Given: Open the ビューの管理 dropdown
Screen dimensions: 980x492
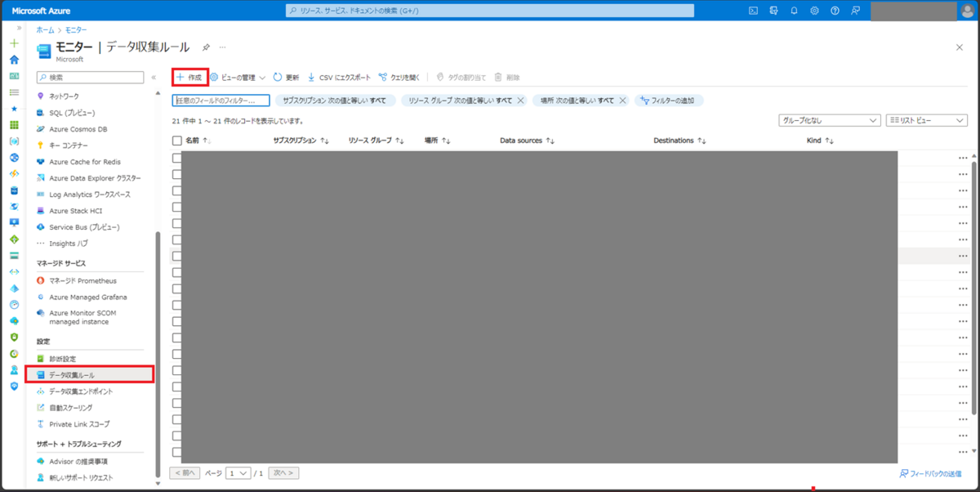Looking at the screenshot, I should click(238, 77).
